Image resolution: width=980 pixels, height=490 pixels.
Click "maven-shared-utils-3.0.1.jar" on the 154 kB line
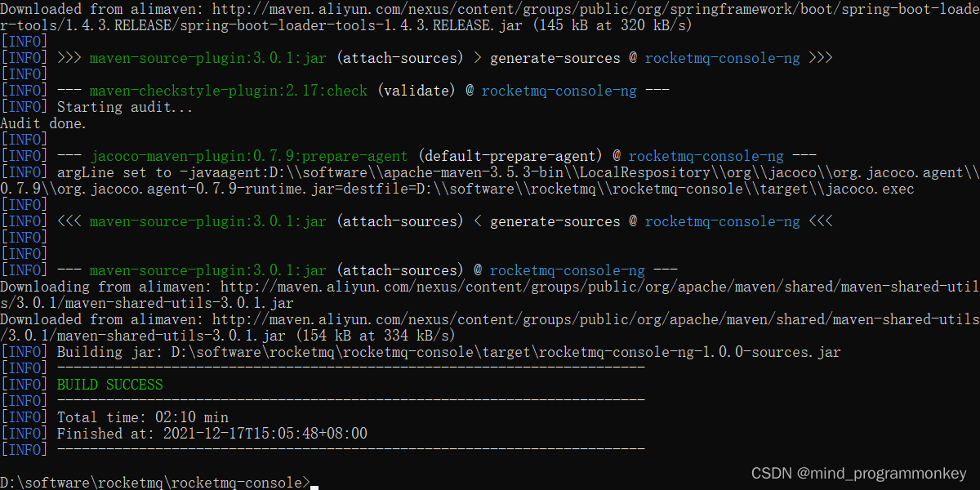(x=171, y=336)
